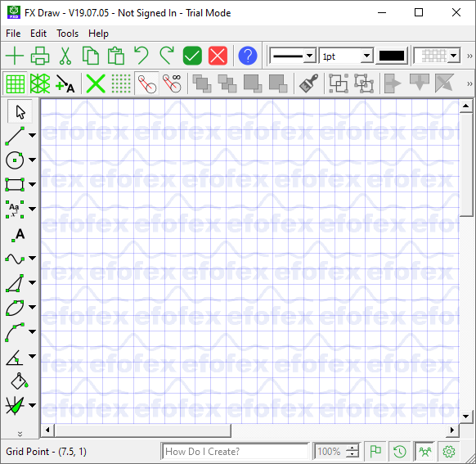Select the closed curved shape tool
This screenshot has height=464, width=476.
(15, 308)
